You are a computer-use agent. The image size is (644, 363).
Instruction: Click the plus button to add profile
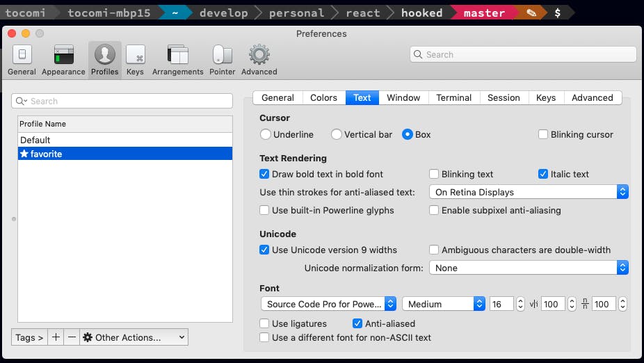tap(56, 337)
